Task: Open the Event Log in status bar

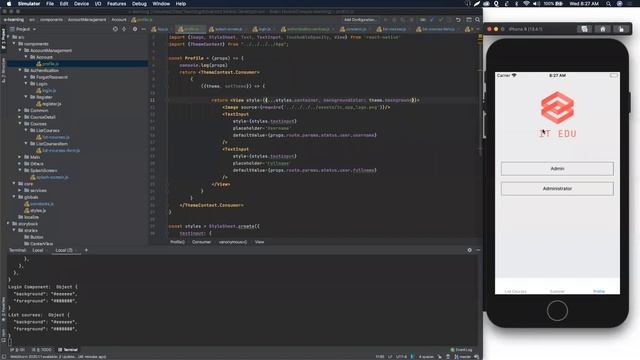Action: [461, 350]
